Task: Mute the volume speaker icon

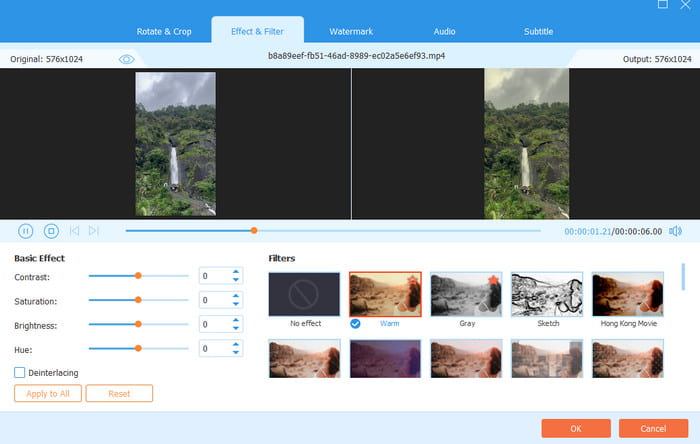Action: pyautogui.click(x=675, y=231)
